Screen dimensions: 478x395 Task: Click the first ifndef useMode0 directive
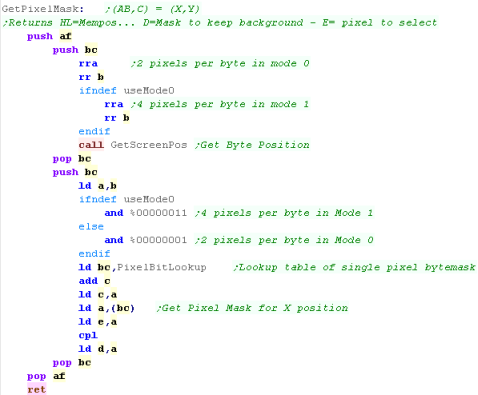pos(127,90)
